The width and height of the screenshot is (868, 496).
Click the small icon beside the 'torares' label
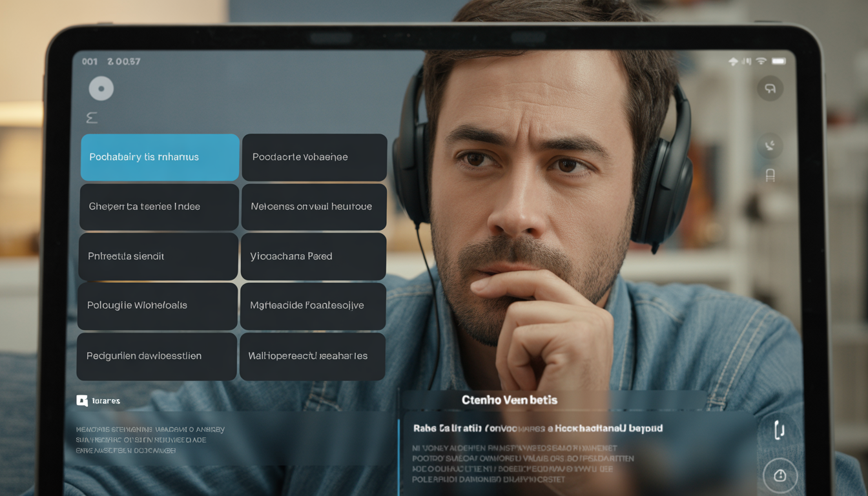coord(82,400)
